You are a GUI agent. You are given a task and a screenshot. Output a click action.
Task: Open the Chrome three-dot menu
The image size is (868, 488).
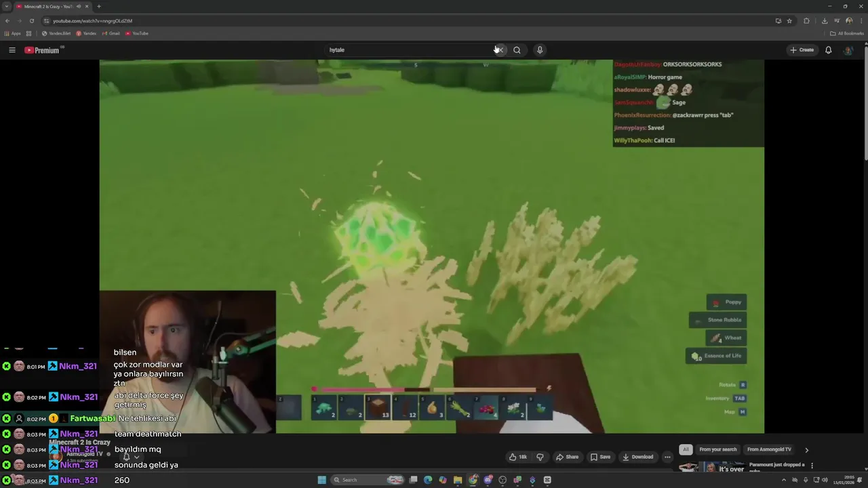(x=861, y=20)
